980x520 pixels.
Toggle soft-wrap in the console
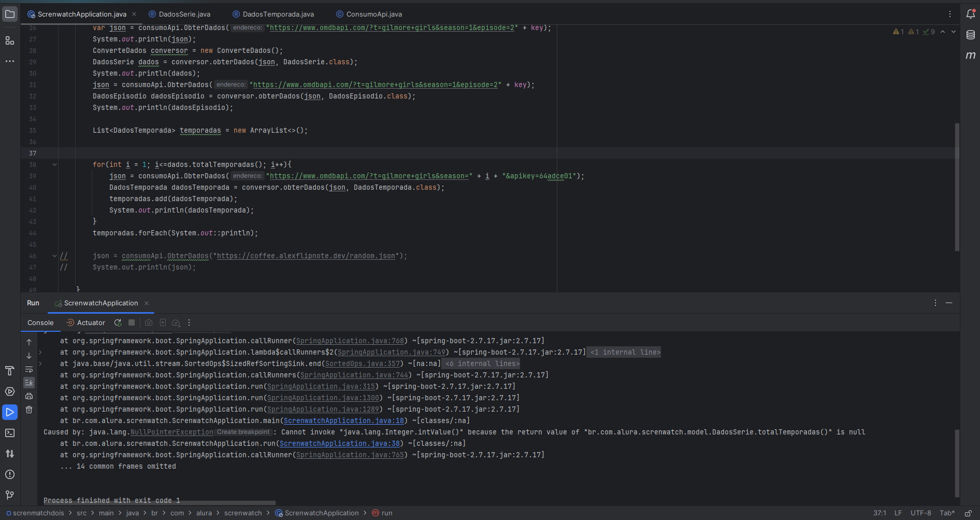[x=29, y=369]
